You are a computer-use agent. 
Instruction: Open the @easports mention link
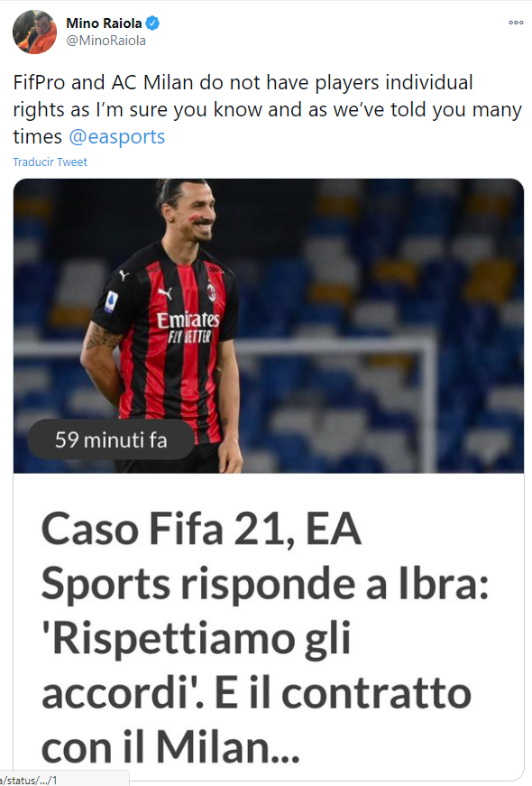point(116,137)
